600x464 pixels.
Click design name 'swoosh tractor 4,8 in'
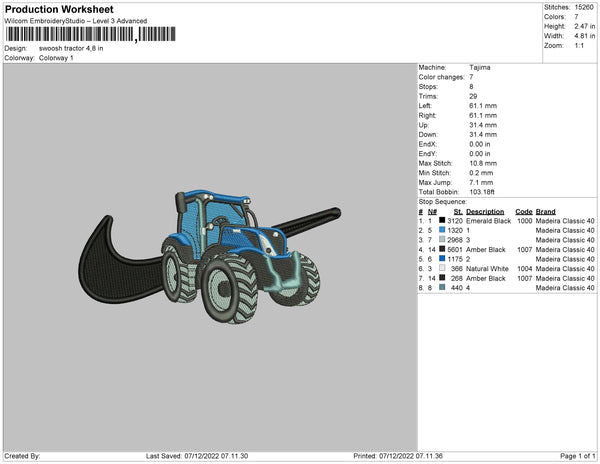tap(71, 49)
